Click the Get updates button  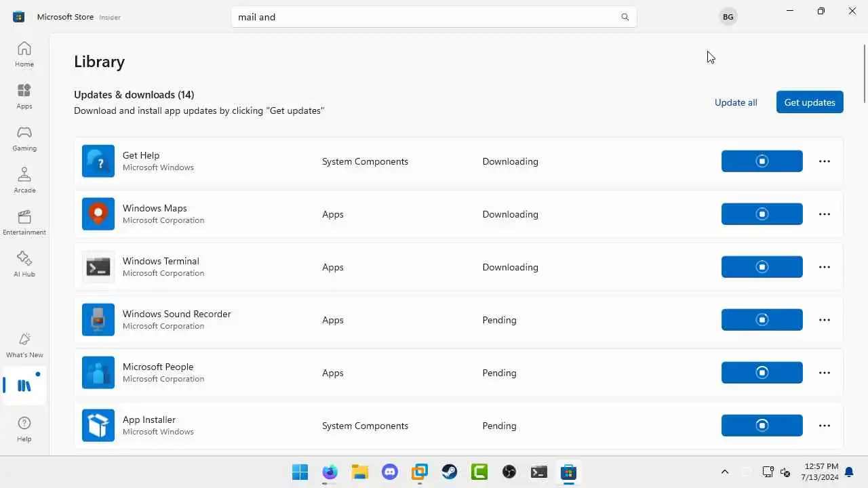[810, 102]
